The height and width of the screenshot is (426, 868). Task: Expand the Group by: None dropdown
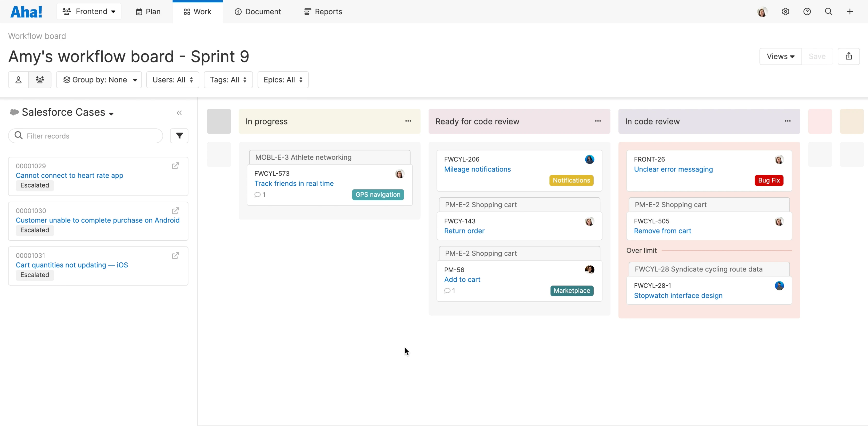tap(99, 80)
